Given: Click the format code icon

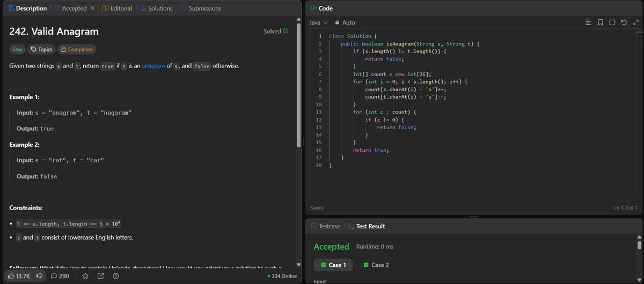Looking at the screenshot, I should [589, 23].
